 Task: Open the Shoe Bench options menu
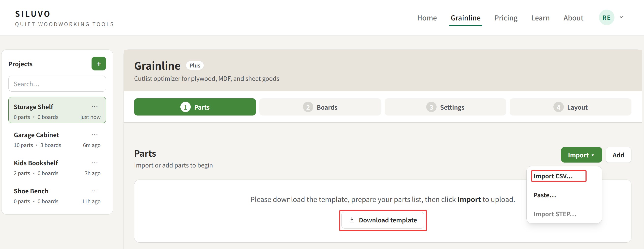coord(95,191)
